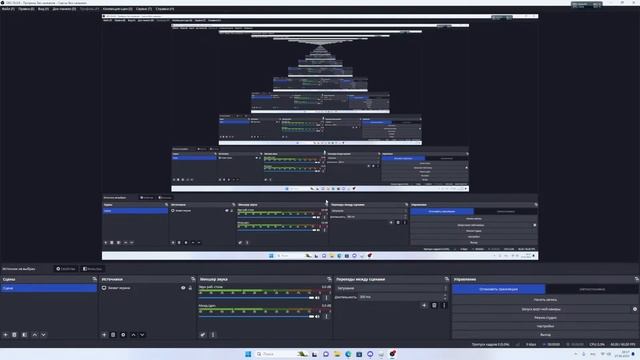Click the Exit button in Controls

pyautogui.click(x=545, y=335)
